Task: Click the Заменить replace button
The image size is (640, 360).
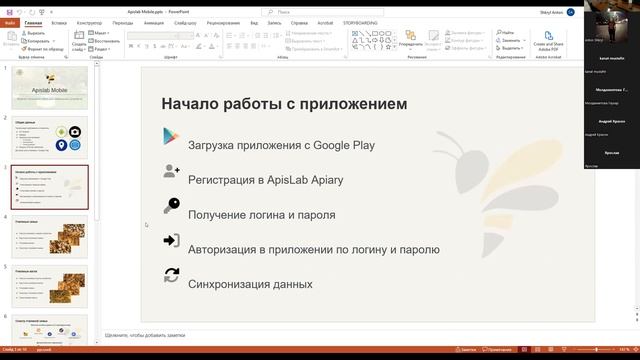Action: tap(508, 40)
